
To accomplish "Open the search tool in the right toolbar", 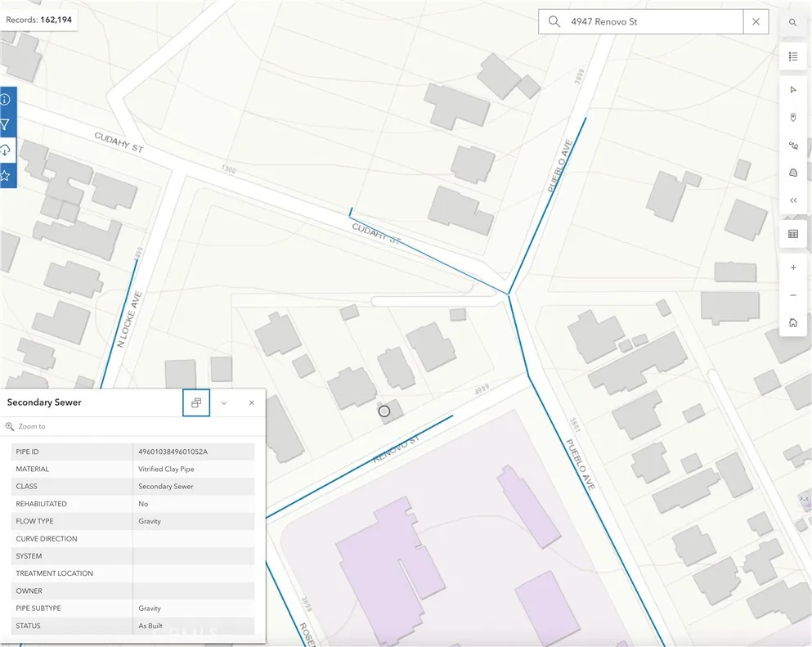I will coord(792,23).
